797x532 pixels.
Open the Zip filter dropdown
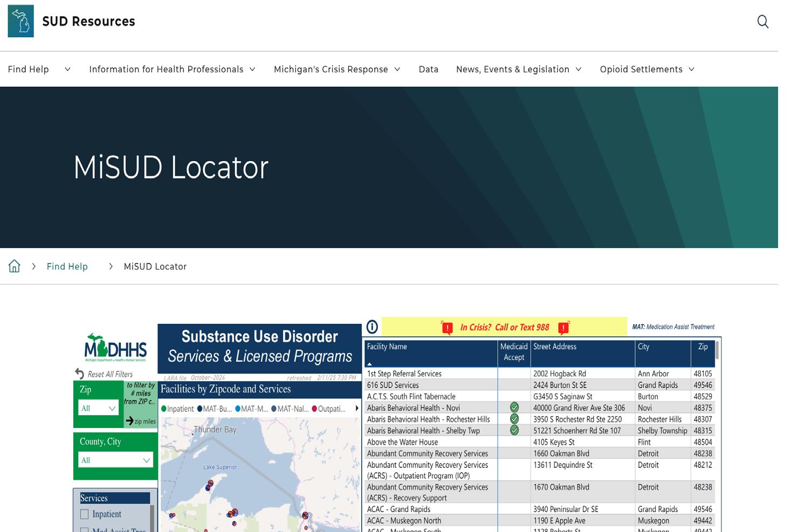pos(98,408)
